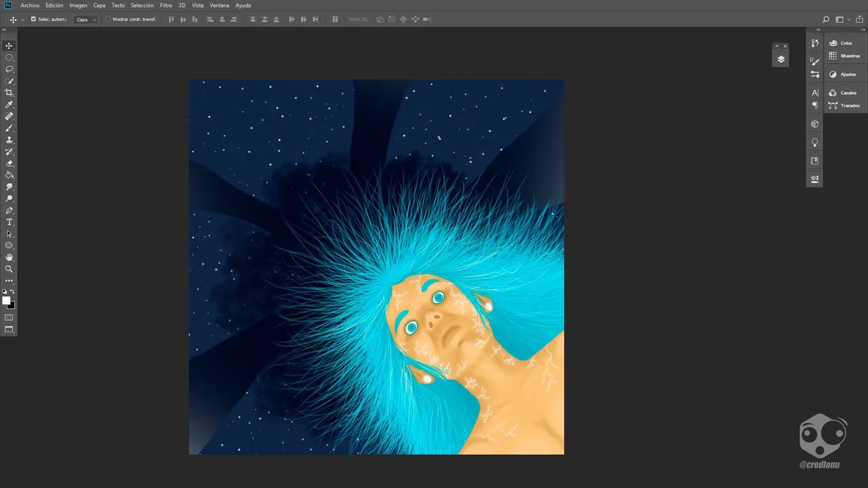This screenshot has height=488, width=868.
Task: Select the Paint Bucket tool
Action: point(9,175)
